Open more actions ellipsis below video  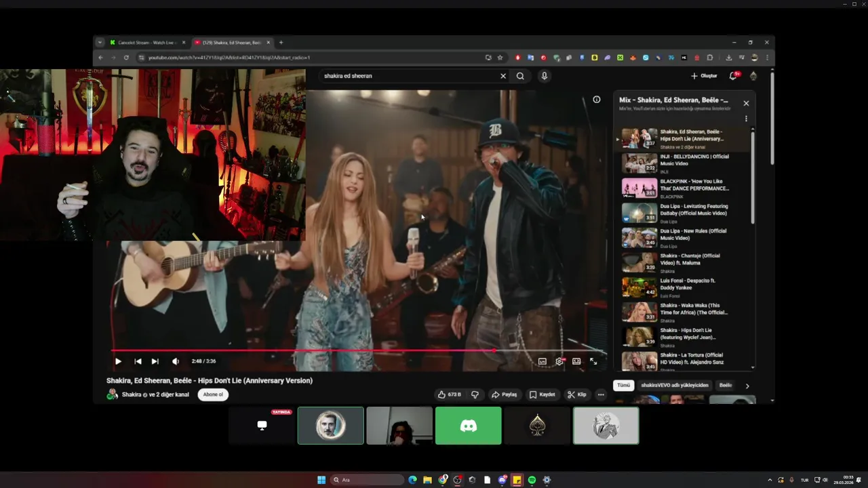601,394
